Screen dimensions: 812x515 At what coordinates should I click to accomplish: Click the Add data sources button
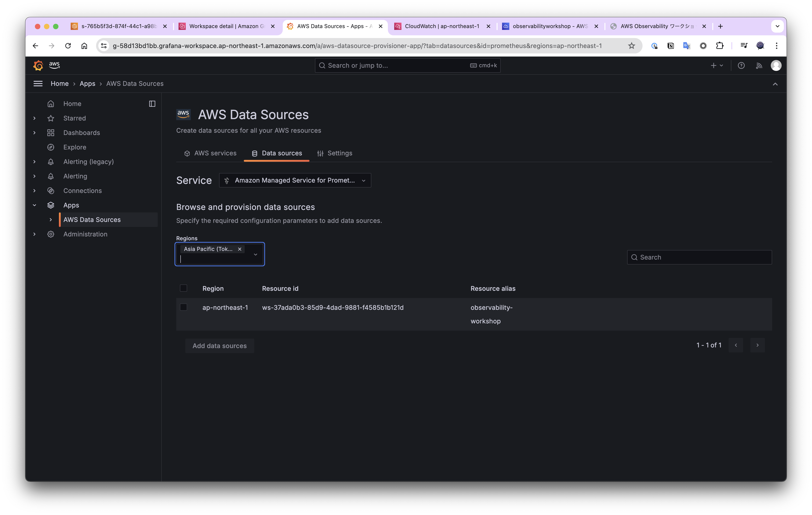(x=220, y=346)
